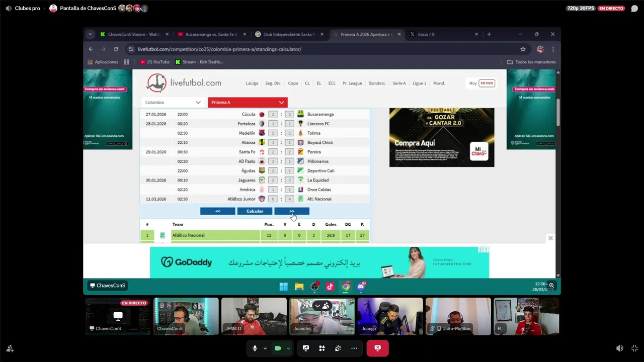Open File Explorer from the taskbar

tap(299, 287)
